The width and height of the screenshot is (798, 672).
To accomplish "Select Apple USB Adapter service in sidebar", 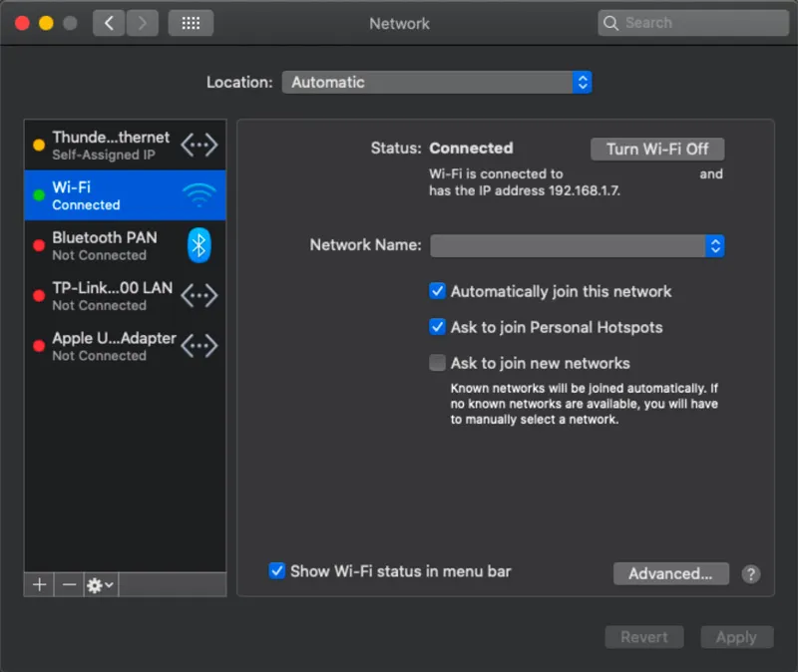I will tap(126, 346).
